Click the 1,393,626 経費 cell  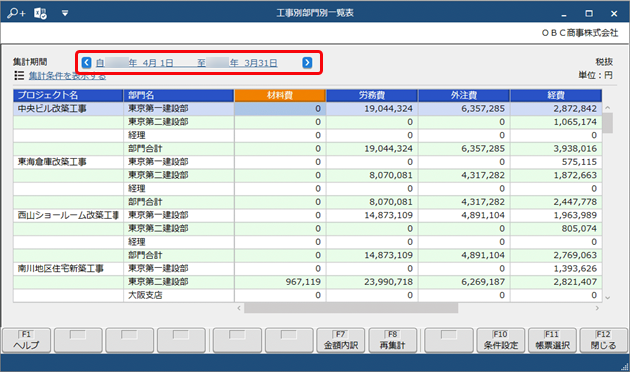(556, 268)
